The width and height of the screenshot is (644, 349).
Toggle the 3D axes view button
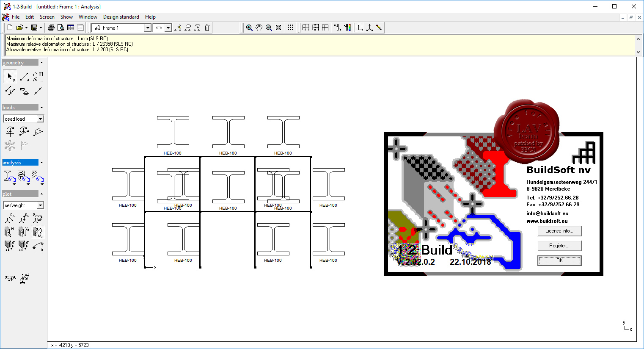point(369,28)
